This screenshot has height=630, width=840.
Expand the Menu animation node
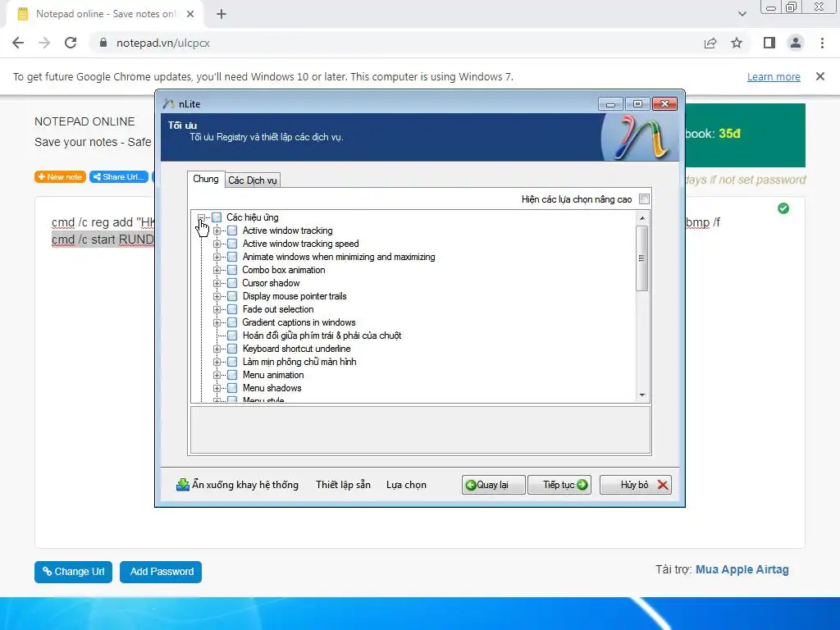pyautogui.click(x=217, y=375)
